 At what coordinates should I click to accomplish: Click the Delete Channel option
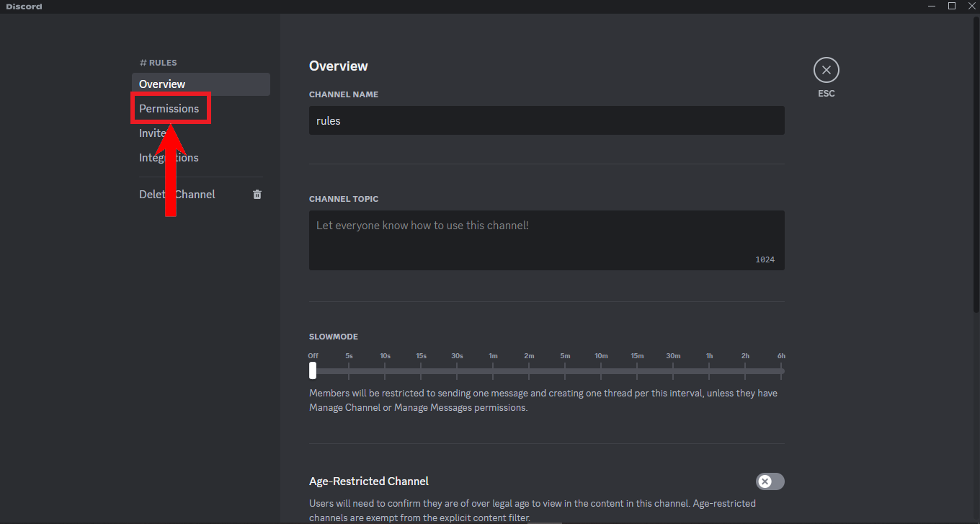(x=177, y=195)
